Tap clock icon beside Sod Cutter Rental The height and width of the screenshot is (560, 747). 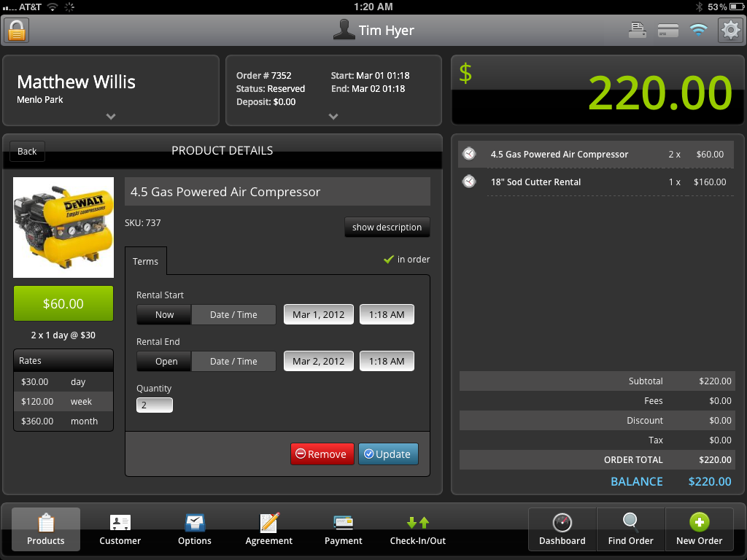point(469,182)
